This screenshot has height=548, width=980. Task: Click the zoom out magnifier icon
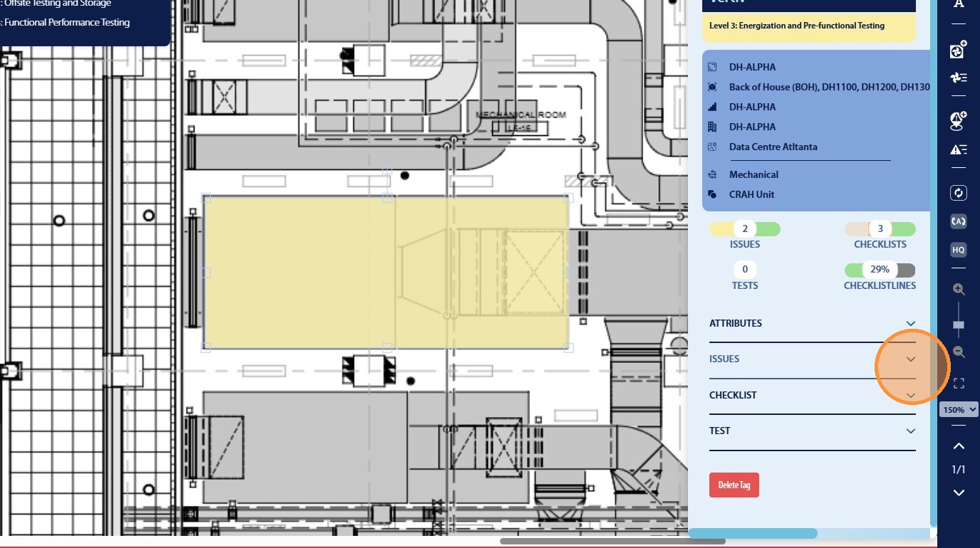959,352
